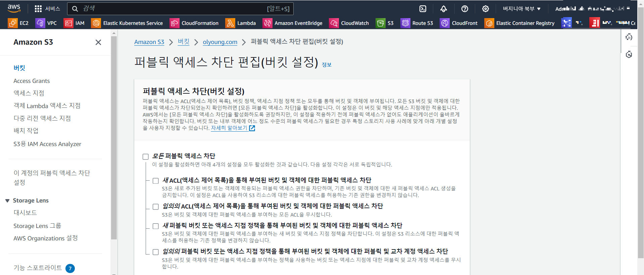Click the search magnifier icon

click(x=75, y=9)
